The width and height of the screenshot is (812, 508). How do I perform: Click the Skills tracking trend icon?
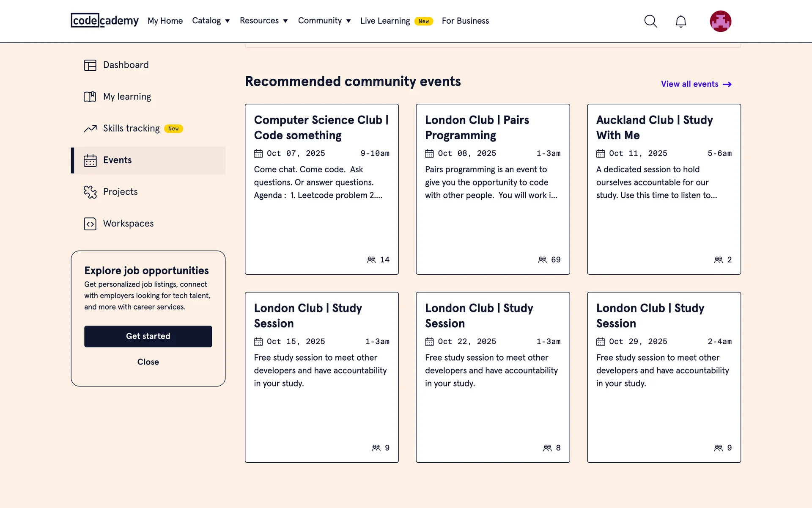pos(90,129)
